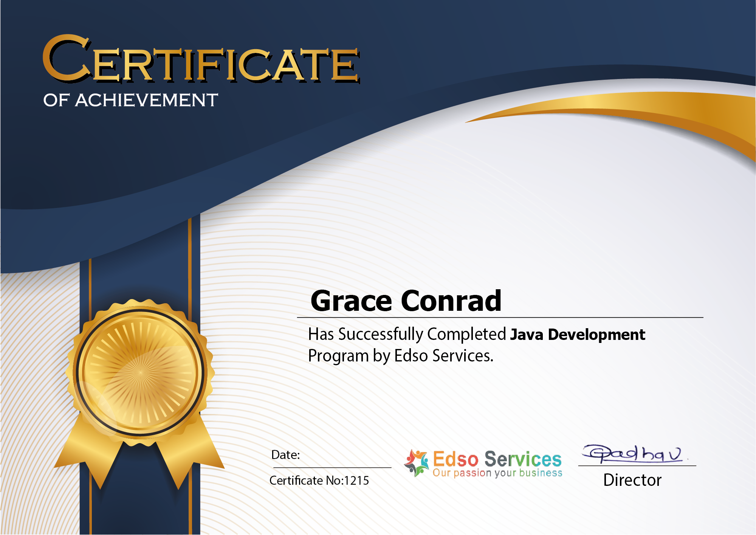Click the Edso Services star logo icon
Image resolution: width=756 pixels, height=535 pixels.
click(x=417, y=463)
